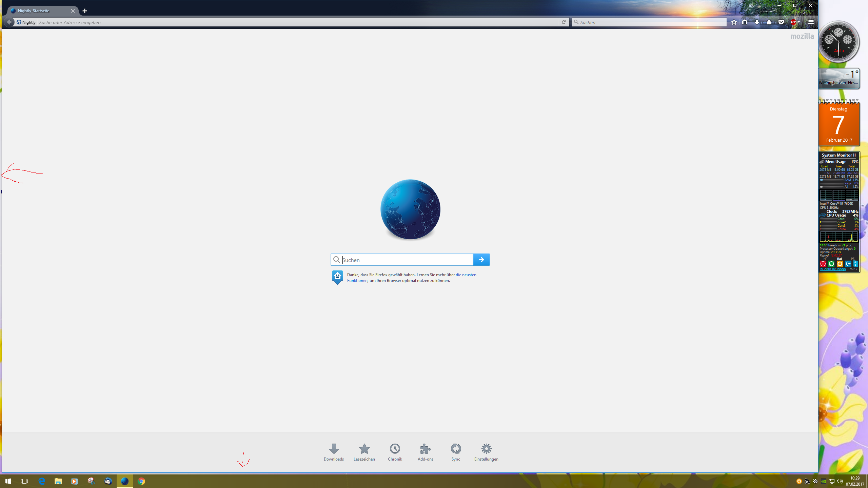Go to home page via house icon
The image size is (868, 488).
[769, 22]
